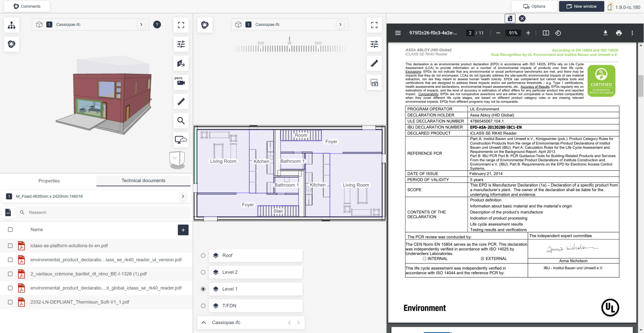This screenshot has height=333, width=644.
Task: Check the iclass-se-platform-solutions-br-en.pdf checkbox
Action: pyautogui.click(x=10, y=246)
